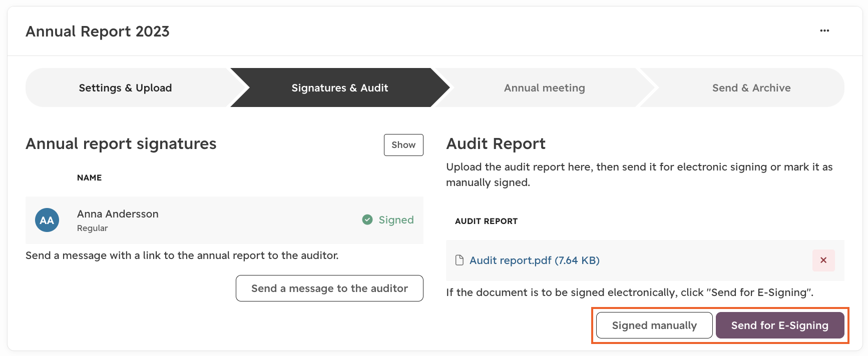
Task: Send a message to the auditor
Action: coord(329,288)
